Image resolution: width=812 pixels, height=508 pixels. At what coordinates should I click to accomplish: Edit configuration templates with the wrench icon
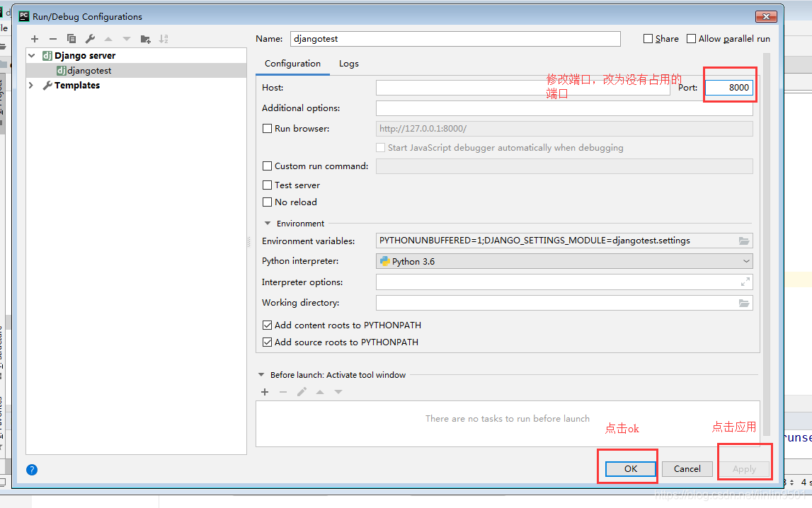point(90,38)
